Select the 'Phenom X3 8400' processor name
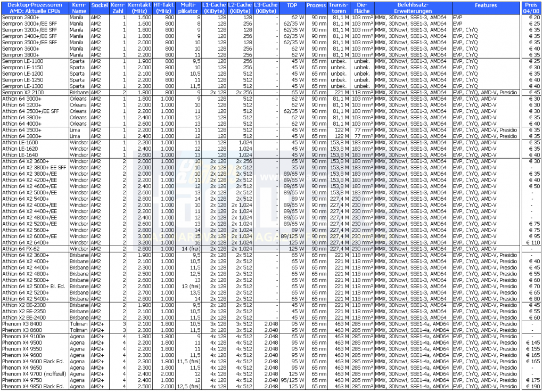This screenshot has width=543, height=392. [x=22, y=324]
